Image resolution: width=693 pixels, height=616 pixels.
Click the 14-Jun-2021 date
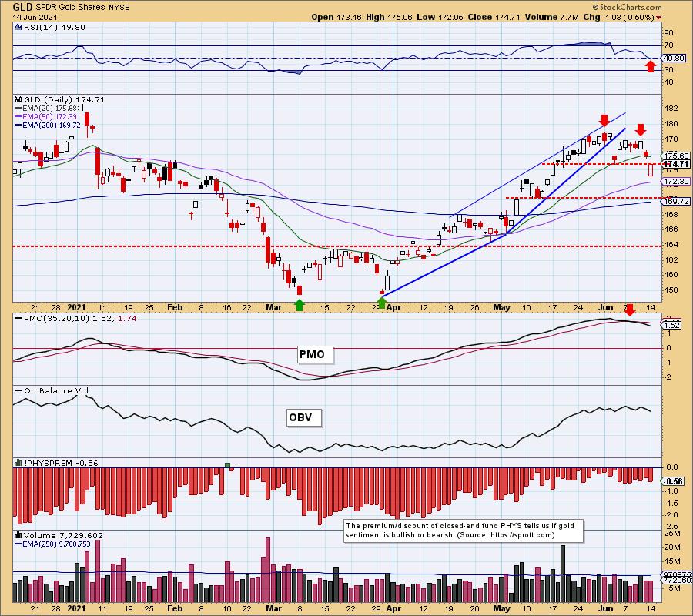[x=35, y=17]
